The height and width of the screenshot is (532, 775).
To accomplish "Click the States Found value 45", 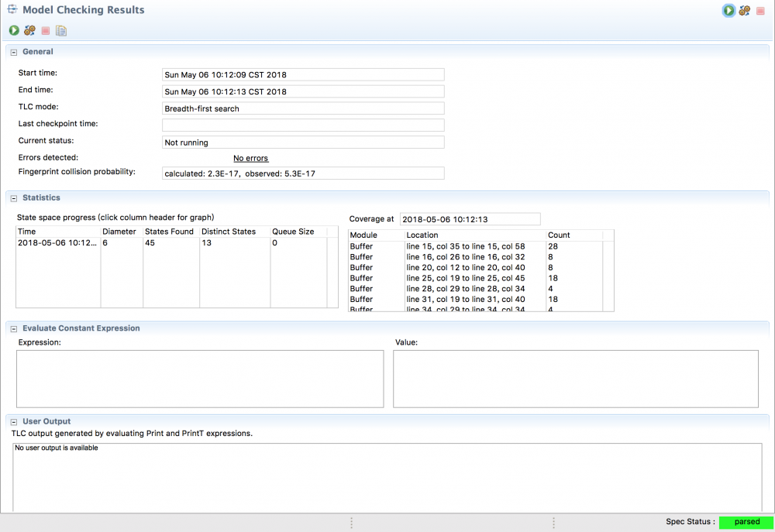I will [150, 243].
